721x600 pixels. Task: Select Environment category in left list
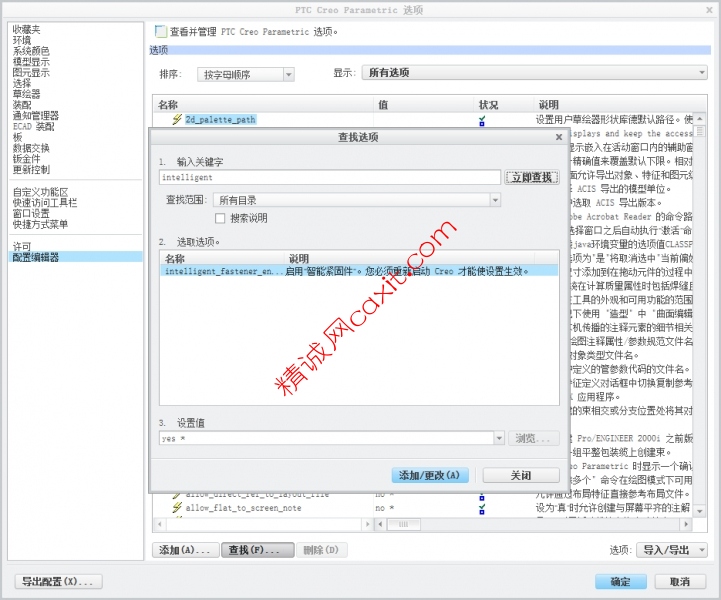tap(22, 40)
